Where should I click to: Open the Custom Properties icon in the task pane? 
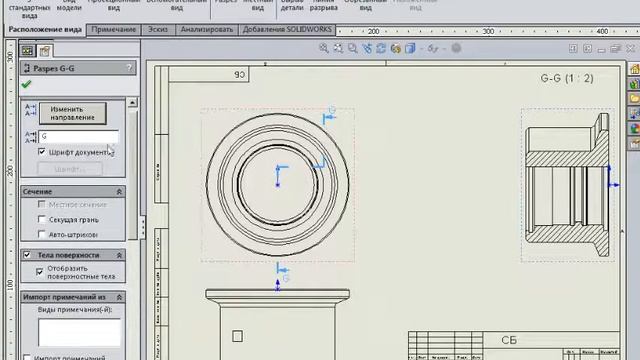(x=634, y=144)
